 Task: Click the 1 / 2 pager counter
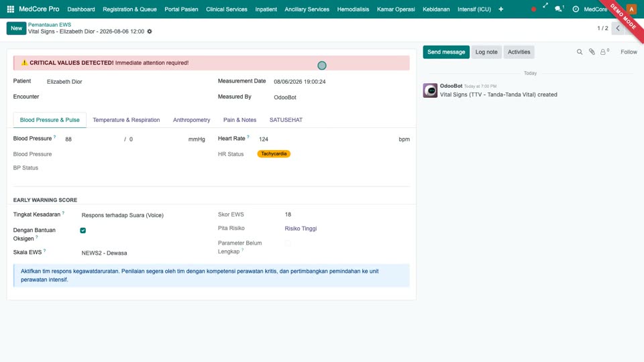tap(602, 28)
